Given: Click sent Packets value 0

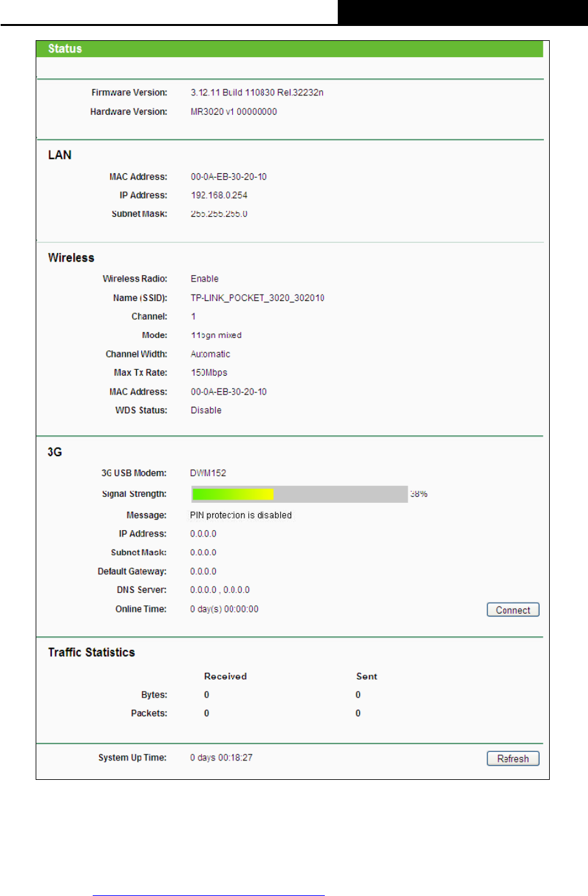Looking at the screenshot, I should click(358, 714).
